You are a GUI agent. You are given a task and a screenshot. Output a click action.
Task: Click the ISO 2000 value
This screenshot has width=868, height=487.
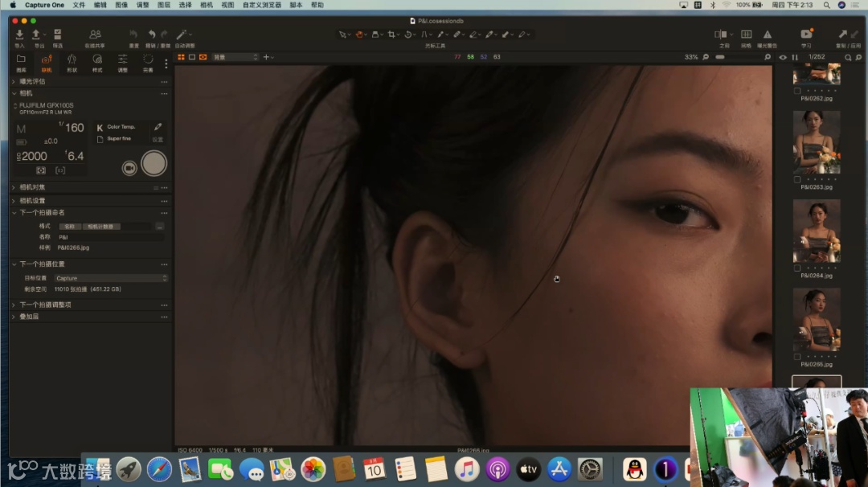(x=32, y=157)
